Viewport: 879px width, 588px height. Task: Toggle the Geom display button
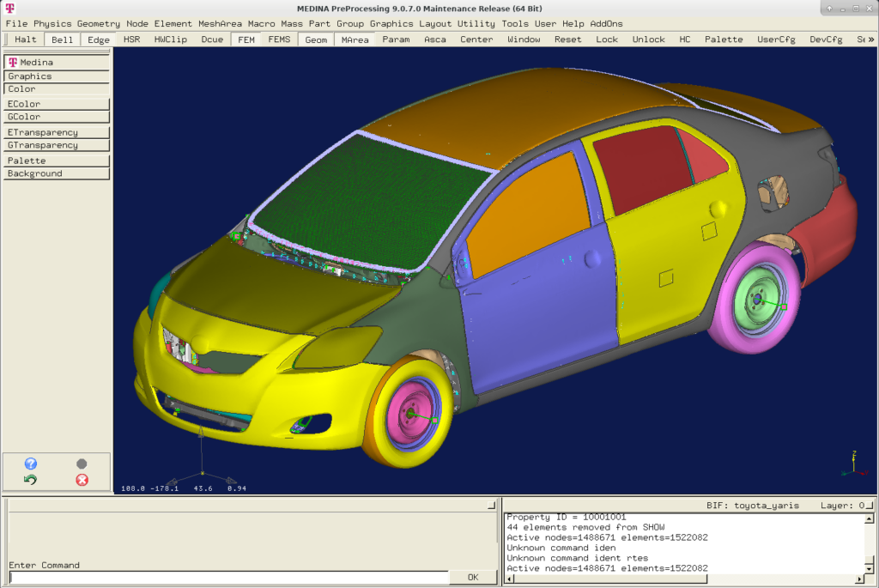point(316,39)
